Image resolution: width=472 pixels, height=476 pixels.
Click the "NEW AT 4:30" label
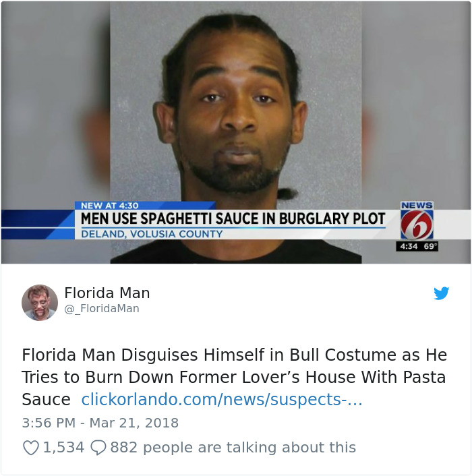(x=110, y=206)
